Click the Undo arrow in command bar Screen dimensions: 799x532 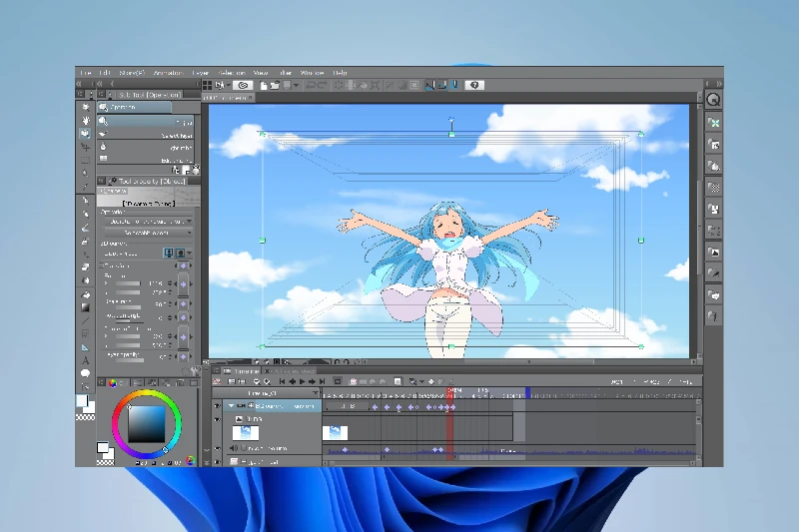pos(311,86)
